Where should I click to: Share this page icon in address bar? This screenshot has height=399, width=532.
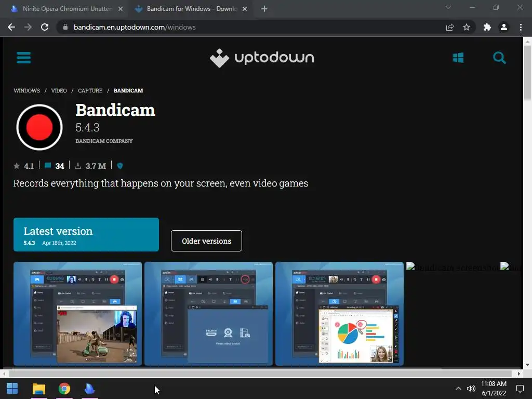(450, 27)
